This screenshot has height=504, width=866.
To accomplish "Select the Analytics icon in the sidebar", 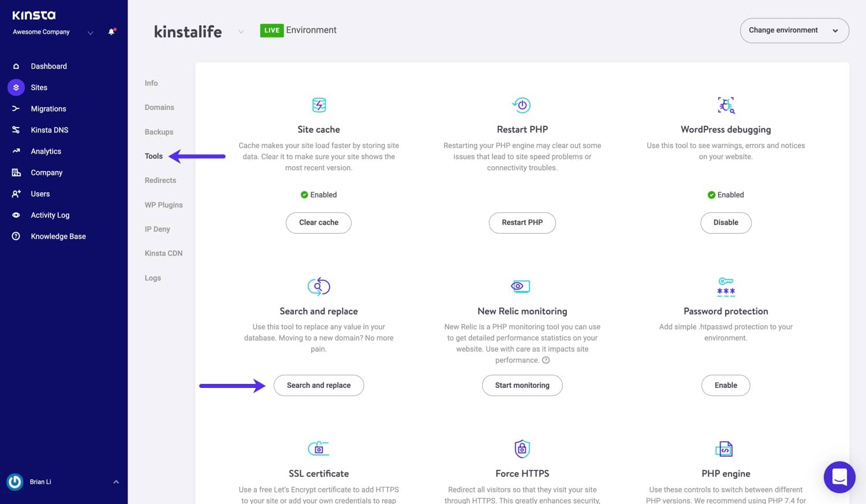I will tap(16, 151).
